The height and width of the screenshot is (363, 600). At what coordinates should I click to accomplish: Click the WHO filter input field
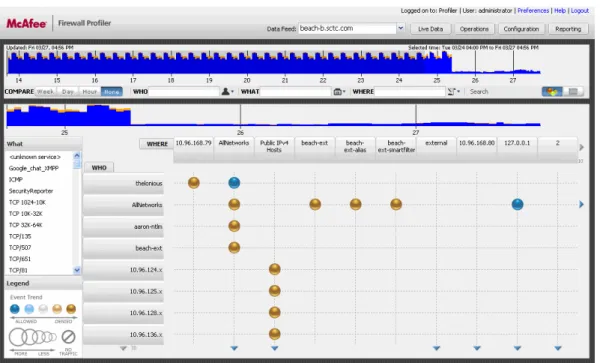pos(184,91)
